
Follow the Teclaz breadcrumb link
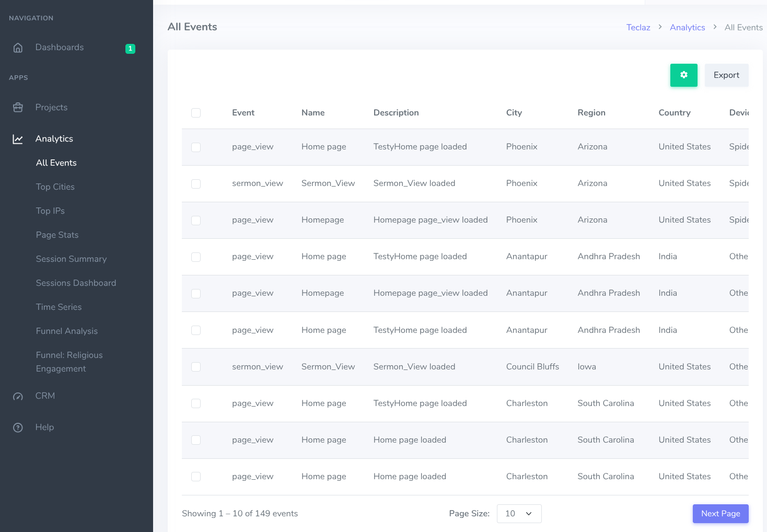(x=638, y=27)
